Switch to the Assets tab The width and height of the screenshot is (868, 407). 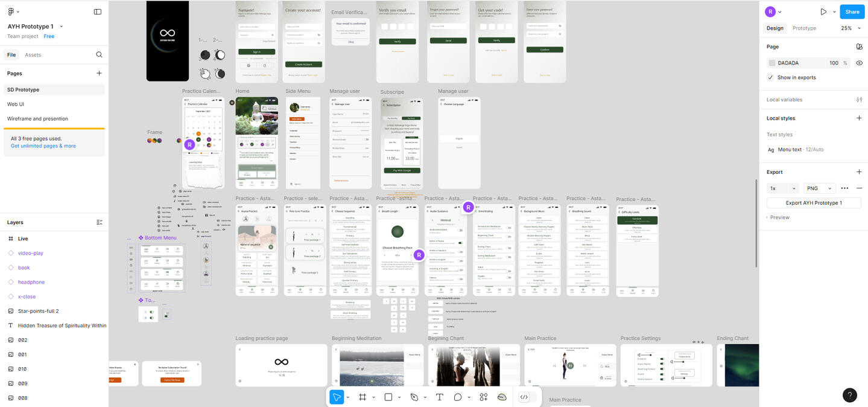pos(33,55)
